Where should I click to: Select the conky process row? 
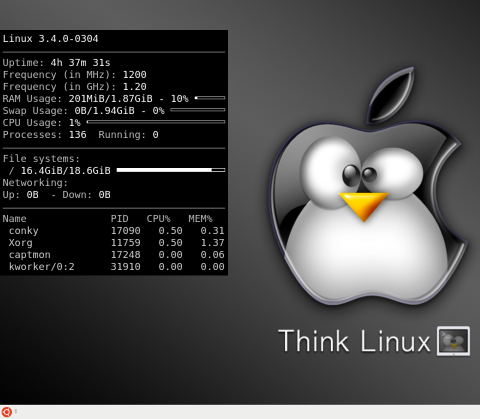113,231
